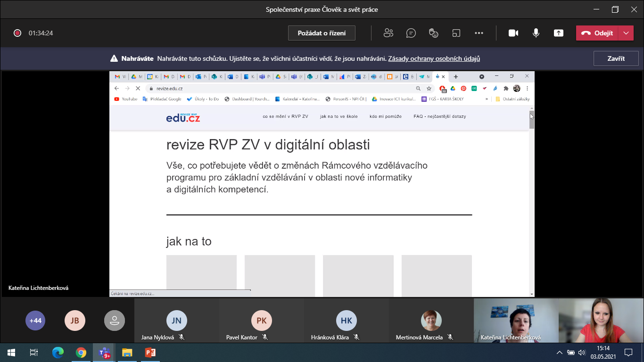The image size is (644, 362).
Task: Open Microsoft Teams from the taskbar
Action: pos(104,353)
